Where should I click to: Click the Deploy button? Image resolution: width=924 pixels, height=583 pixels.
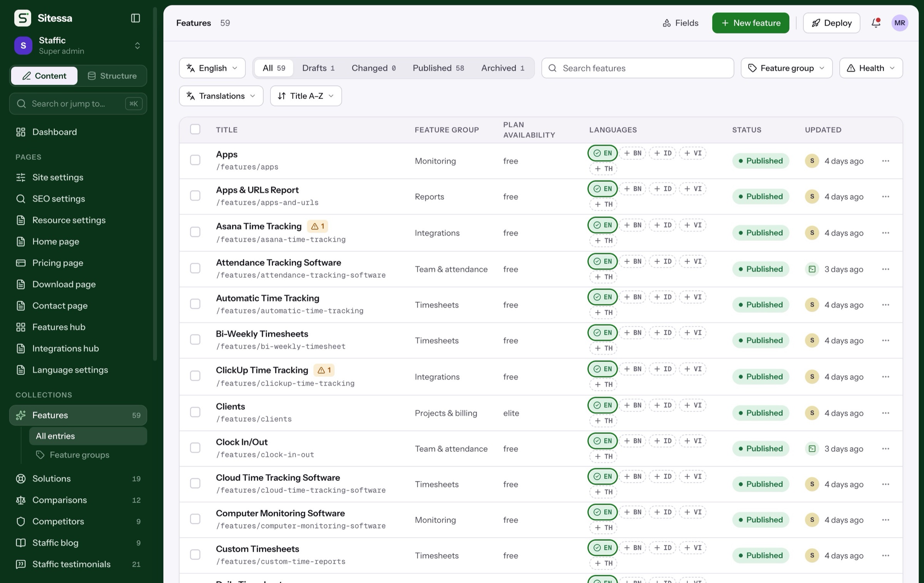click(x=831, y=23)
